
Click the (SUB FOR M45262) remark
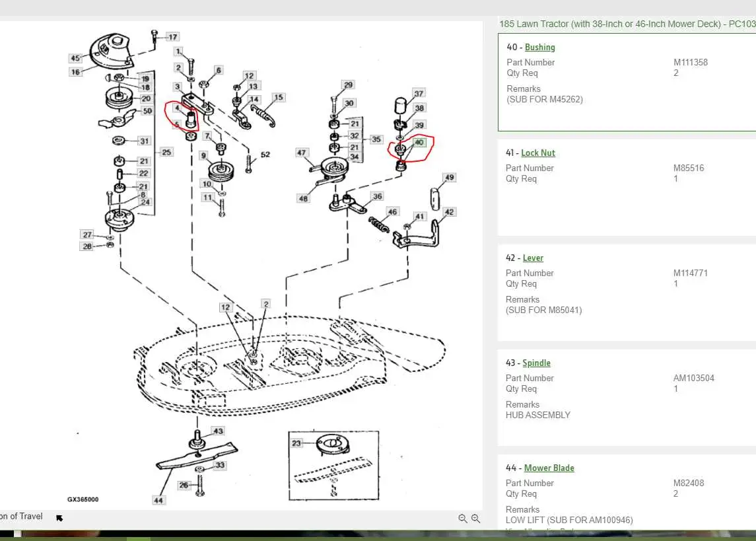pos(544,99)
